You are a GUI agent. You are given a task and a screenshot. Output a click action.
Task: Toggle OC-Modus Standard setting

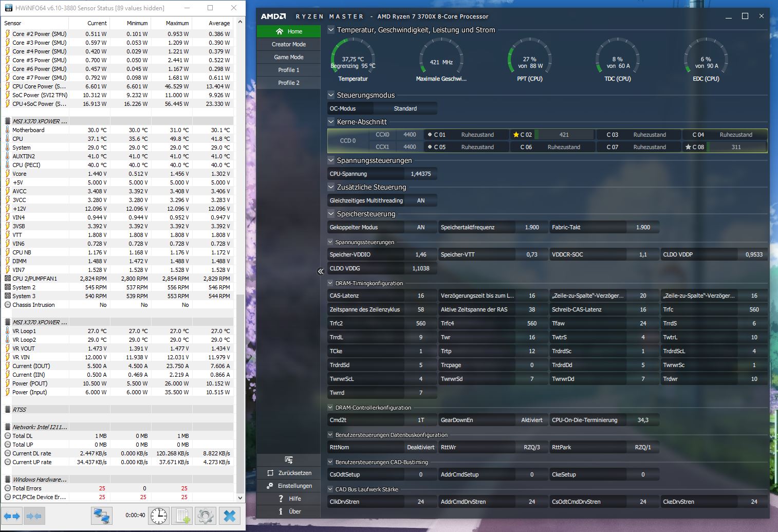[405, 108]
